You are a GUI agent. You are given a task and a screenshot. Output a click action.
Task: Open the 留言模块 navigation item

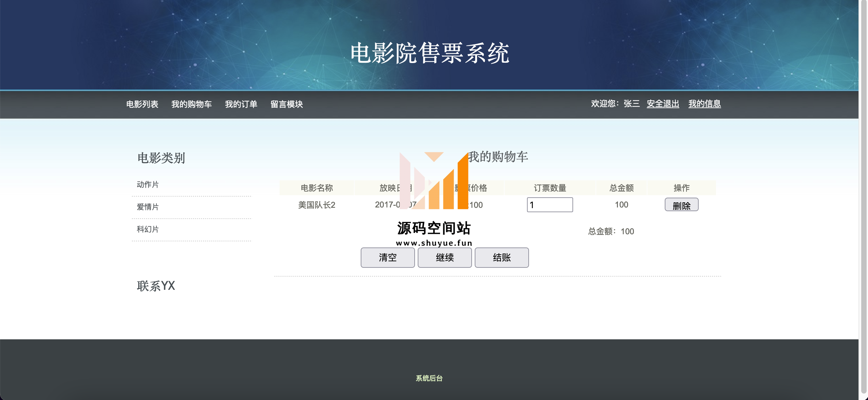286,104
